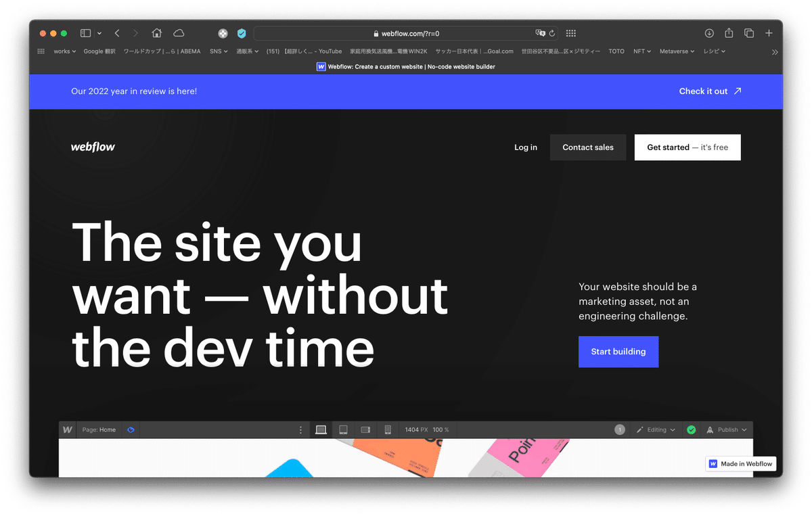Focus the webflow.com address bar

406,33
